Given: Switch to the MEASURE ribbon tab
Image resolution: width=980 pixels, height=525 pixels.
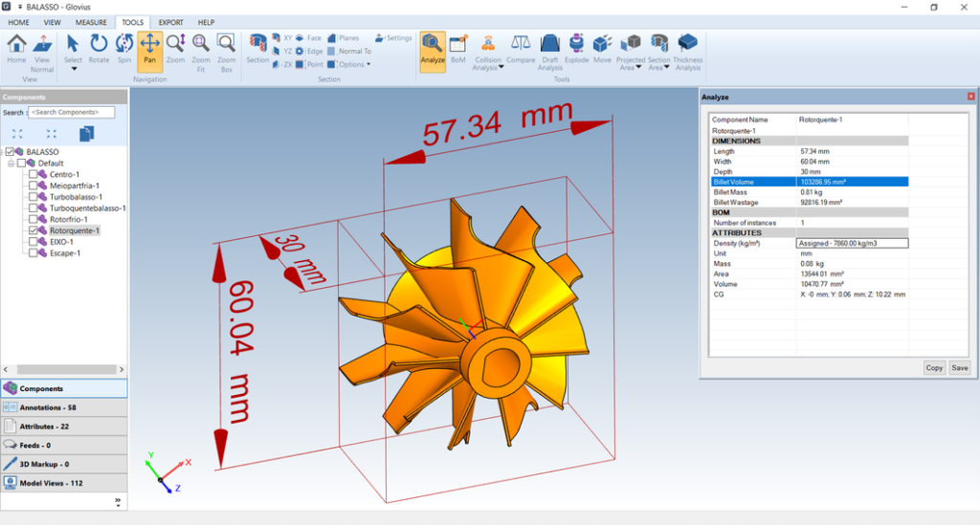Looking at the screenshot, I should click(x=91, y=22).
